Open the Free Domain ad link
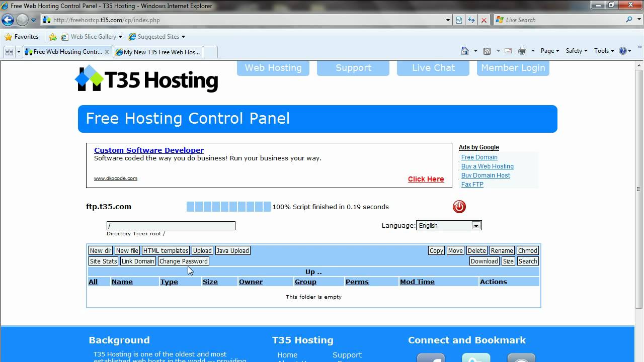 tap(479, 157)
